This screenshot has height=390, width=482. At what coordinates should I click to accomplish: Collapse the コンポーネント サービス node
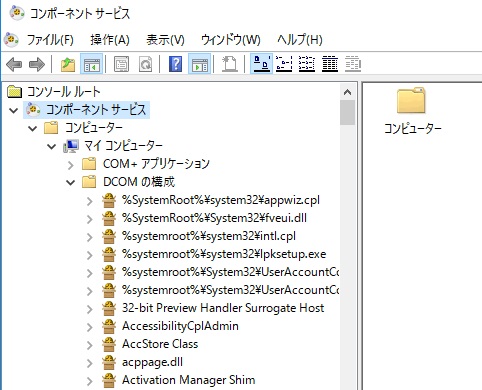14,110
